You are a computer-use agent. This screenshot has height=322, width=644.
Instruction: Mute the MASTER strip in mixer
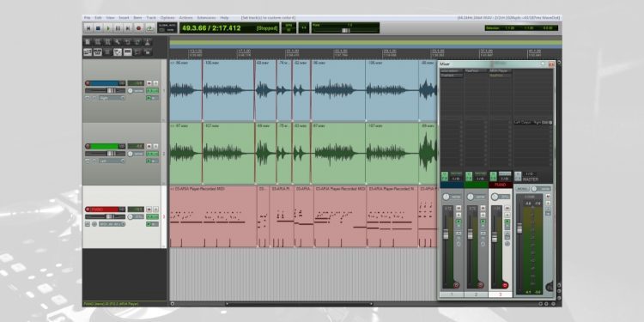click(548, 197)
